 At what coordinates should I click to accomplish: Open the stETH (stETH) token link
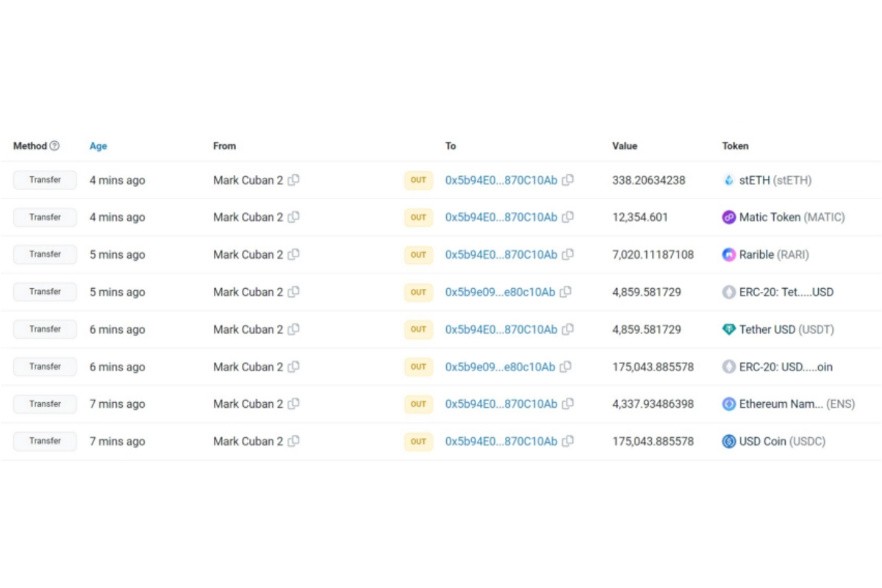click(x=775, y=180)
